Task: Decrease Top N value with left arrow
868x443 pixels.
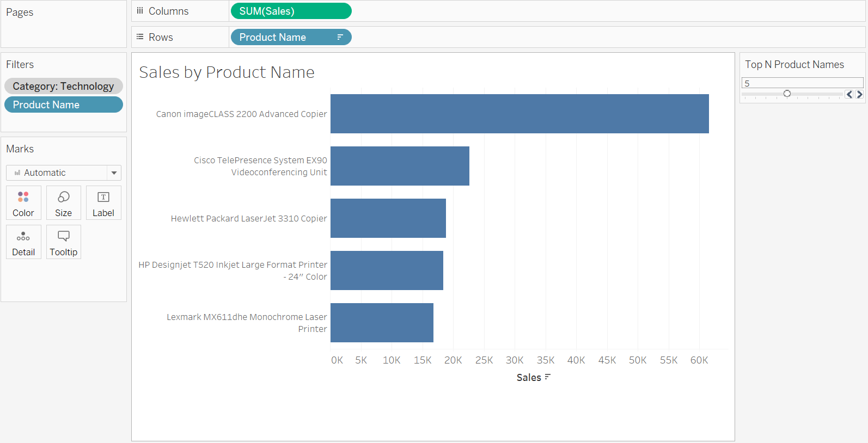Action: coord(849,95)
